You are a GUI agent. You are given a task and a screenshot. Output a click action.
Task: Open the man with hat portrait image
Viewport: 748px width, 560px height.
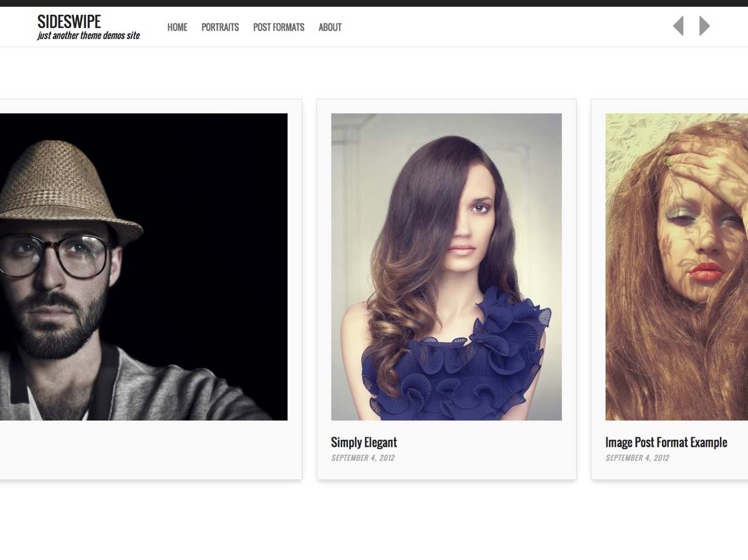[x=143, y=267]
